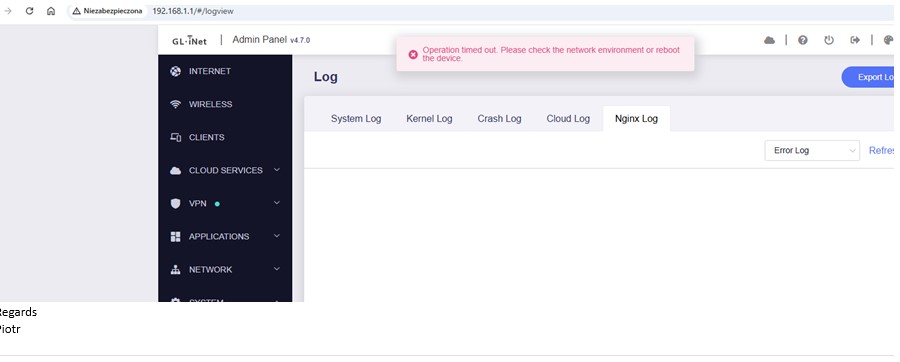Click the error icon in timeout notification

point(413,55)
